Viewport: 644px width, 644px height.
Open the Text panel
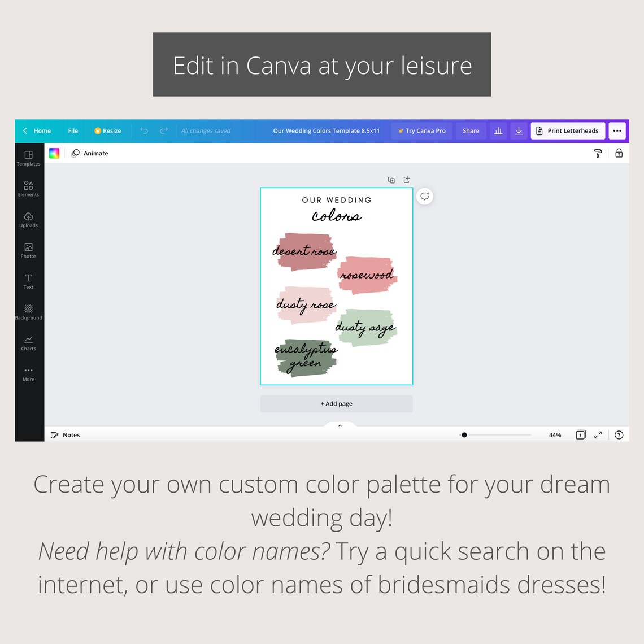pos(28,281)
